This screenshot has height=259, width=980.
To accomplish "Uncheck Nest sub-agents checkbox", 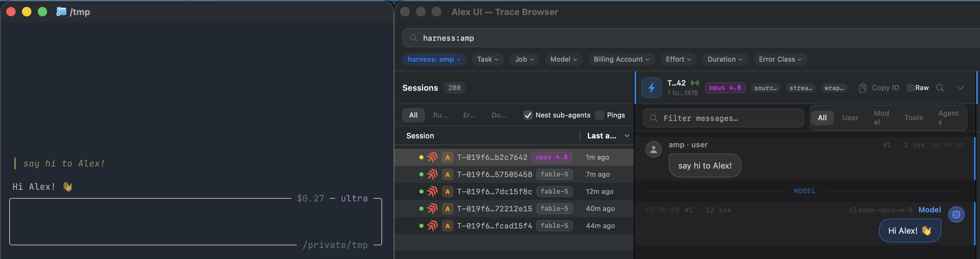I will click(x=528, y=115).
